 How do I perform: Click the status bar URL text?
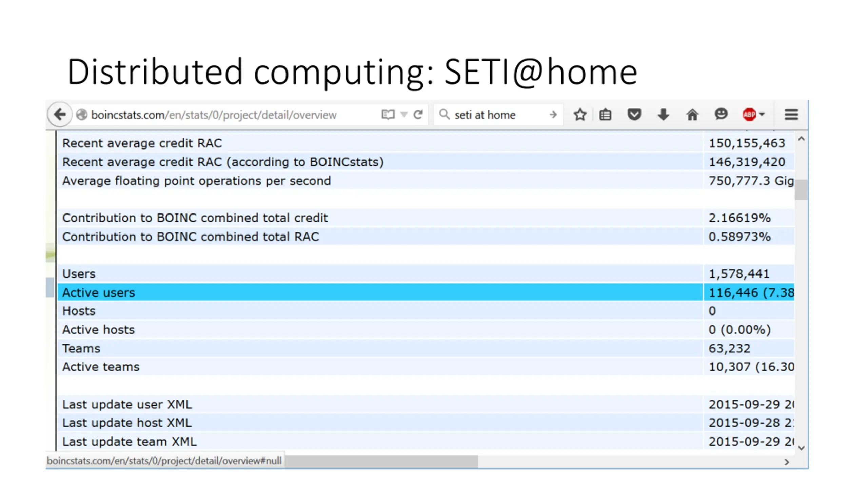(x=164, y=461)
